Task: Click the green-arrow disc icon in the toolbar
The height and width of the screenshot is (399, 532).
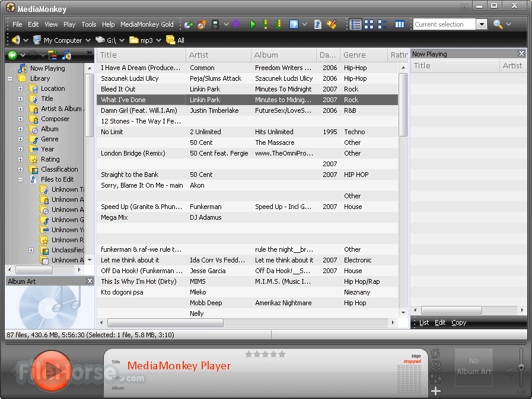Action: tap(189, 24)
